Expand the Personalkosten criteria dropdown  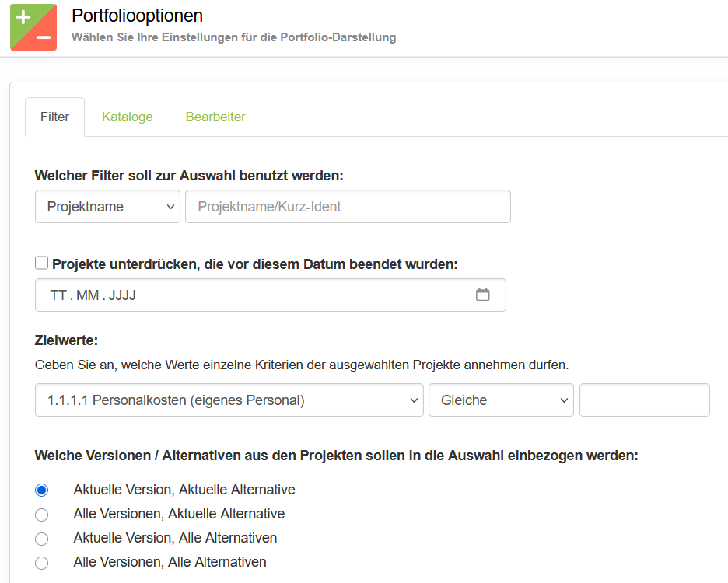coord(229,400)
